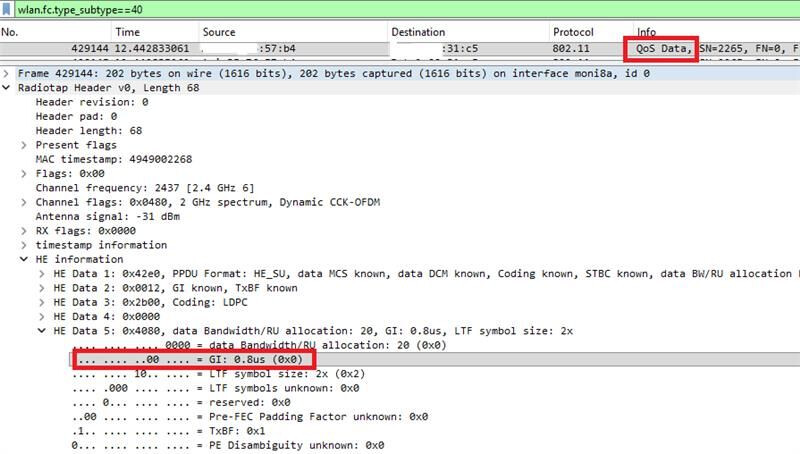Screen dimensions: 800x454
Task: Select the Antenna signal: -31 dBm line
Action: point(110,216)
